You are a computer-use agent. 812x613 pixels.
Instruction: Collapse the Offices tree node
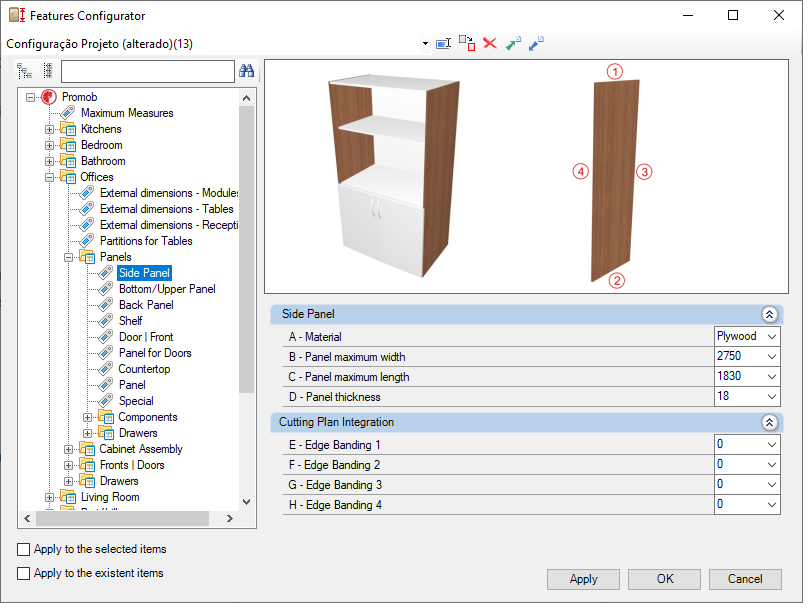point(49,178)
